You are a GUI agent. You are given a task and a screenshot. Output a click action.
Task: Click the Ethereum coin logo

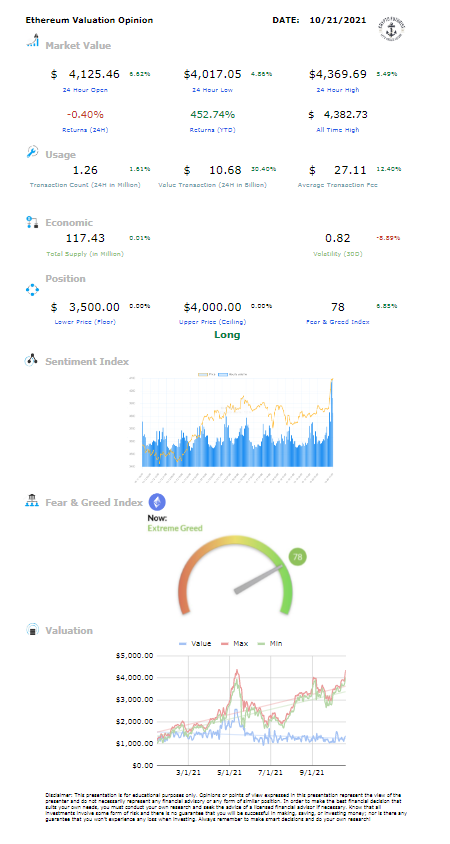[157, 502]
